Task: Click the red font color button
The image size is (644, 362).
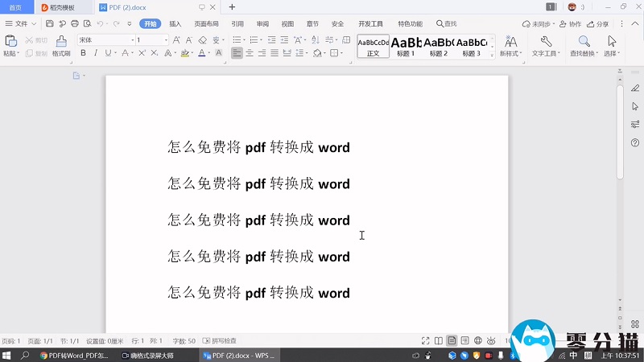Action: (203, 53)
